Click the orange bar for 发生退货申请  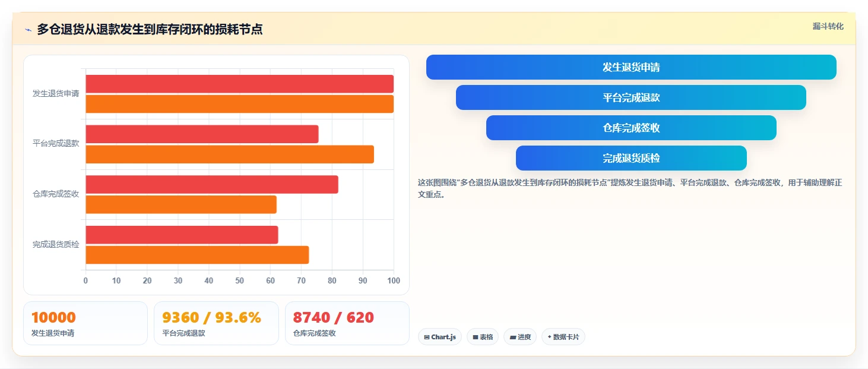coord(240,103)
